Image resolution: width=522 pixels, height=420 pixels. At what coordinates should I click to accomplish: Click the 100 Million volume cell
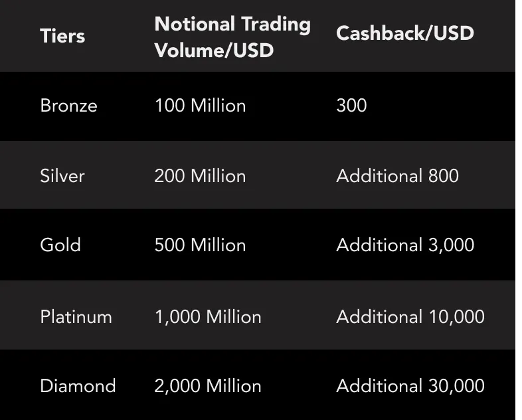[x=200, y=106]
